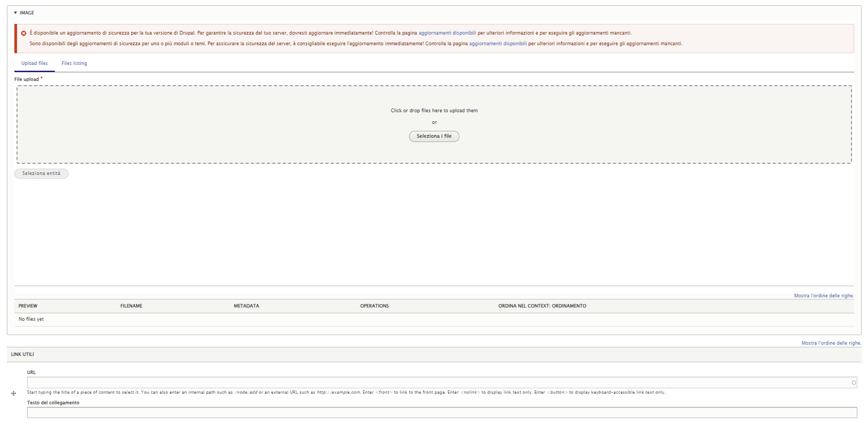Switch to the Upload files tab
The height and width of the screenshot is (425, 868).
click(35, 63)
